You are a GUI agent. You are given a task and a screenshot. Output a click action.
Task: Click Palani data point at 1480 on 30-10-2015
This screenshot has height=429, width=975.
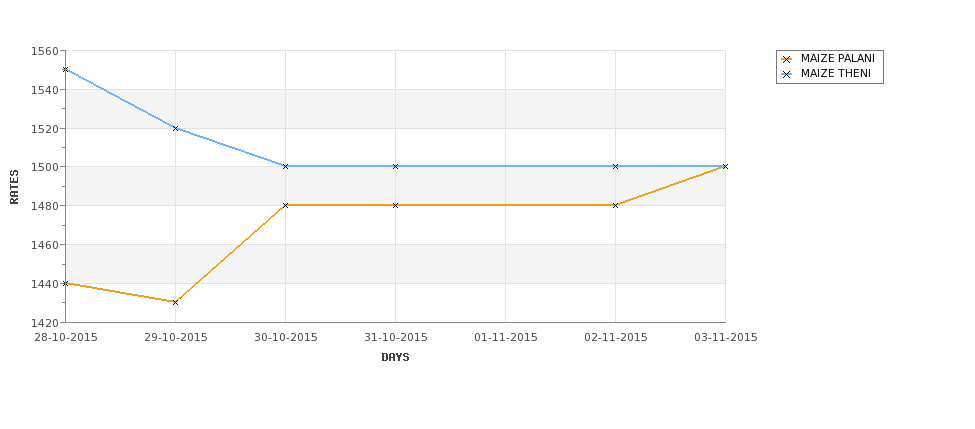pyautogui.click(x=285, y=205)
